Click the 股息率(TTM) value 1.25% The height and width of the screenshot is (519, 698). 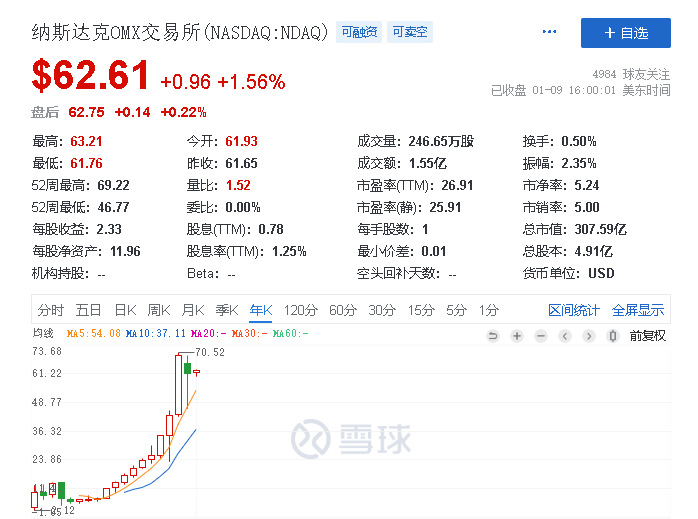289,251
